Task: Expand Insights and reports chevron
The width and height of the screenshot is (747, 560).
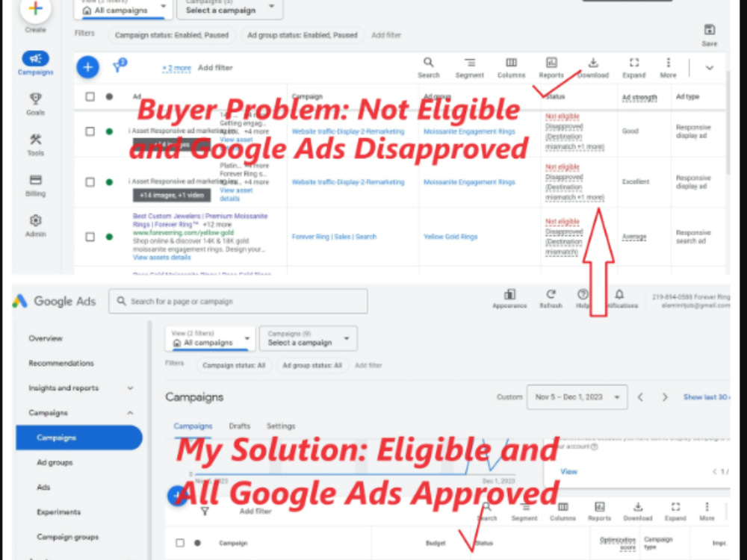Action: pyautogui.click(x=130, y=388)
